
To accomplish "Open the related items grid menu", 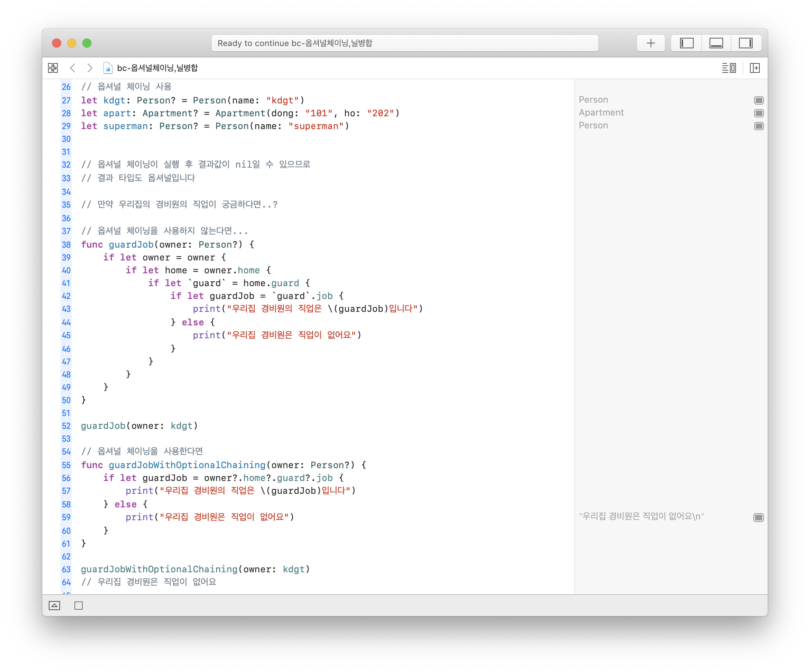I will 53,68.
